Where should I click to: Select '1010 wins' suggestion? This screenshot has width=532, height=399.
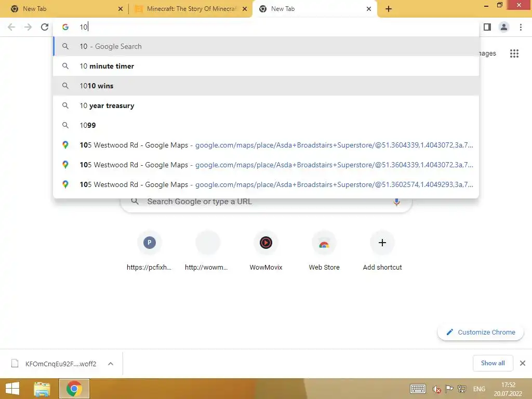[266, 86]
